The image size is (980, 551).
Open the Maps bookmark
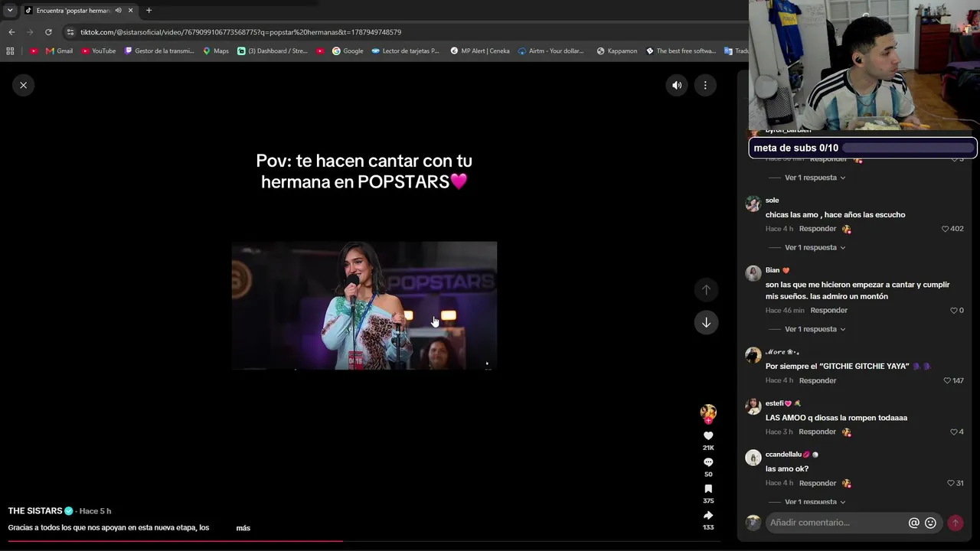tap(215, 51)
